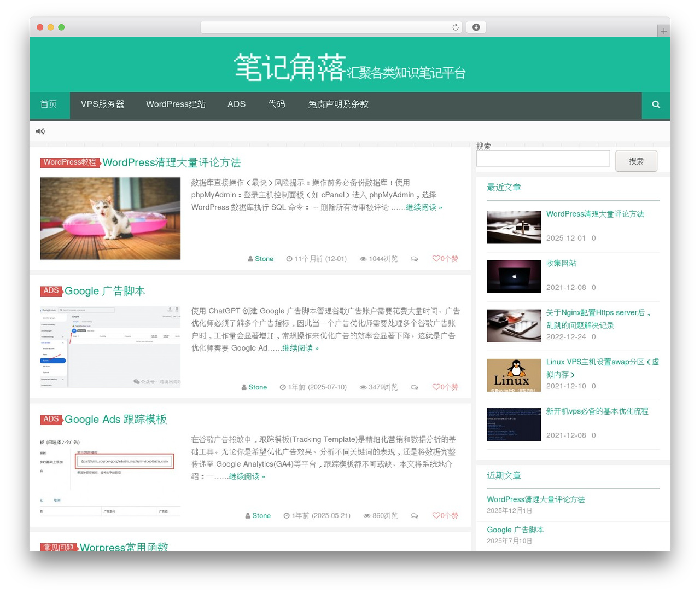
Task: Click 继续阅读 on the WordPress清理 post
Action: coord(424,207)
